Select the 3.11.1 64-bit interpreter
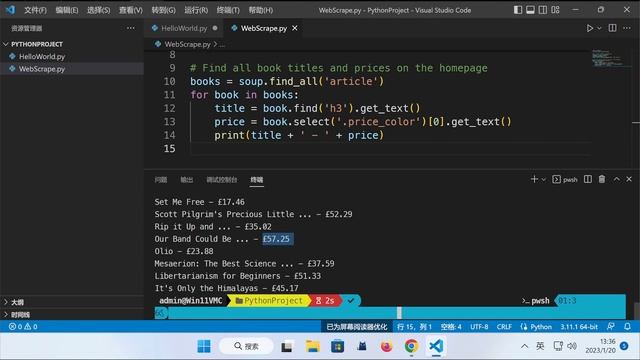 [579, 327]
